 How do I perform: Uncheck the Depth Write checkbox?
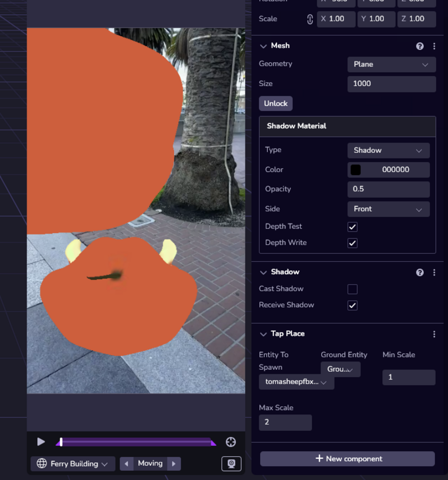click(352, 243)
